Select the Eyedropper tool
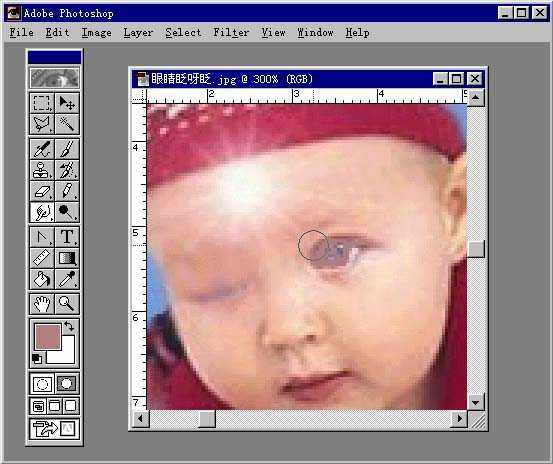The image size is (553, 464). (x=67, y=279)
